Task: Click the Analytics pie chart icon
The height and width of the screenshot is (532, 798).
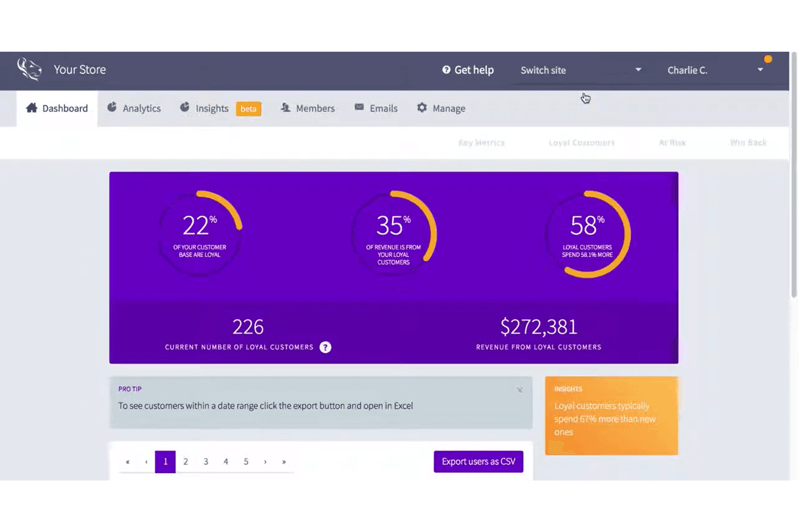Action: 112,107
